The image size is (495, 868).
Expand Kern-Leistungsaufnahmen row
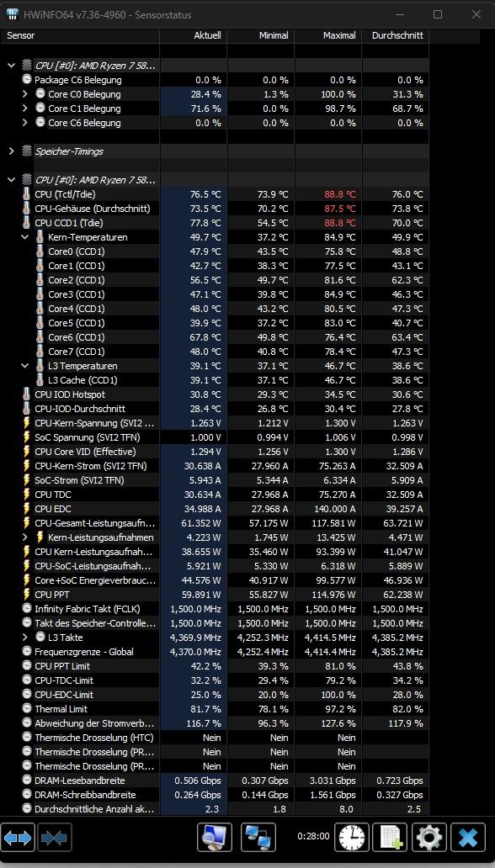[x=24, y=537]
